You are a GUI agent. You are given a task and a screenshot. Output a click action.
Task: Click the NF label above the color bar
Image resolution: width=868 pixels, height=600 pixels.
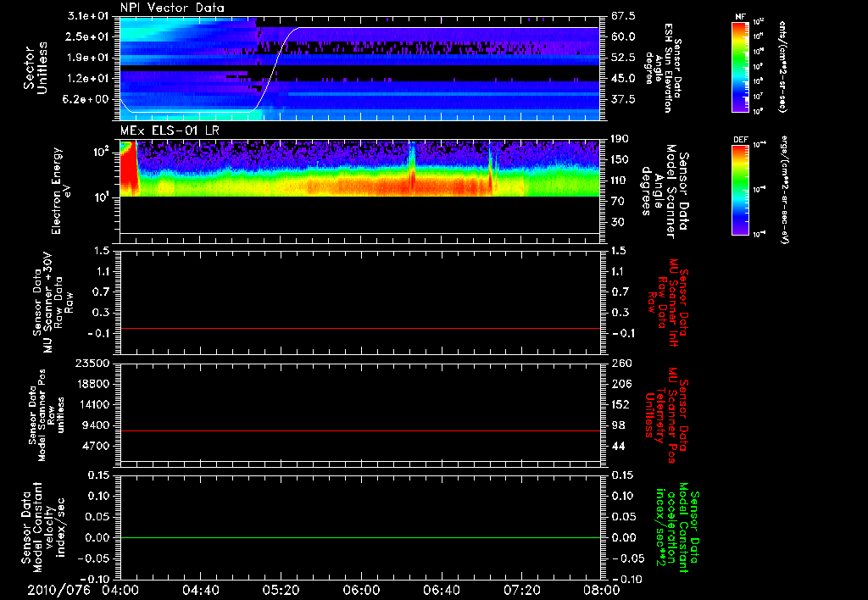740,17
